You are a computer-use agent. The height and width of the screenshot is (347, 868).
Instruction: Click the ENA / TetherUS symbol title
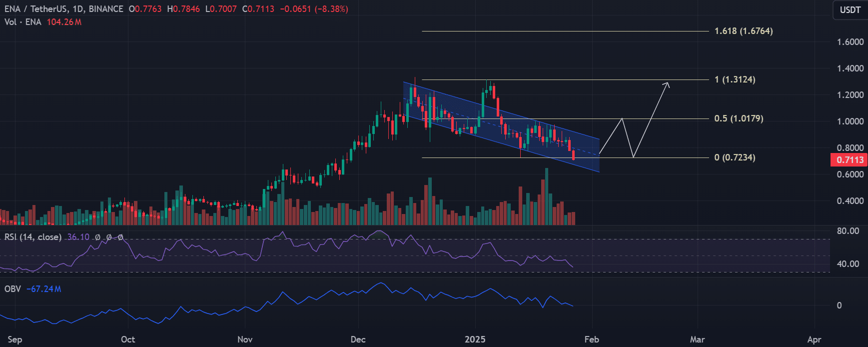tap(63, 9)
